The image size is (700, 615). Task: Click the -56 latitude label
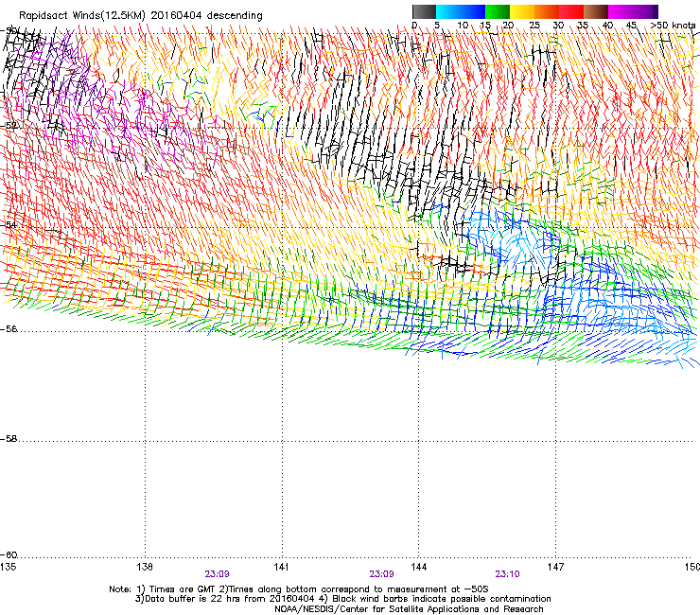click(x=9, y=328)
